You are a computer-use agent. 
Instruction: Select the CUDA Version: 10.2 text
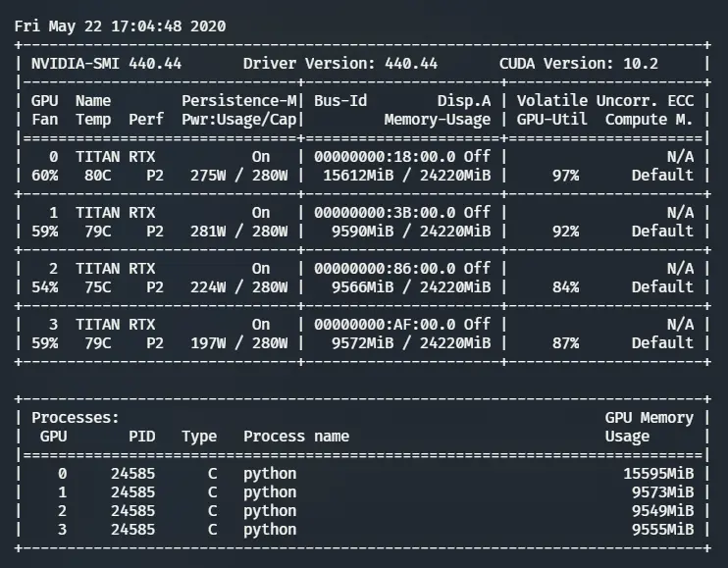(x=578, y=64)
